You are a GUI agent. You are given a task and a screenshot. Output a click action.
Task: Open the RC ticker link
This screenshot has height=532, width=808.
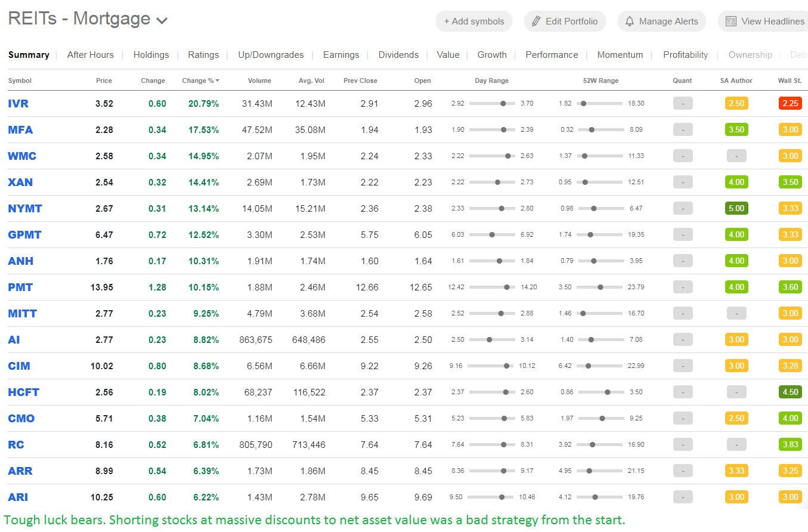click(16, 445)
